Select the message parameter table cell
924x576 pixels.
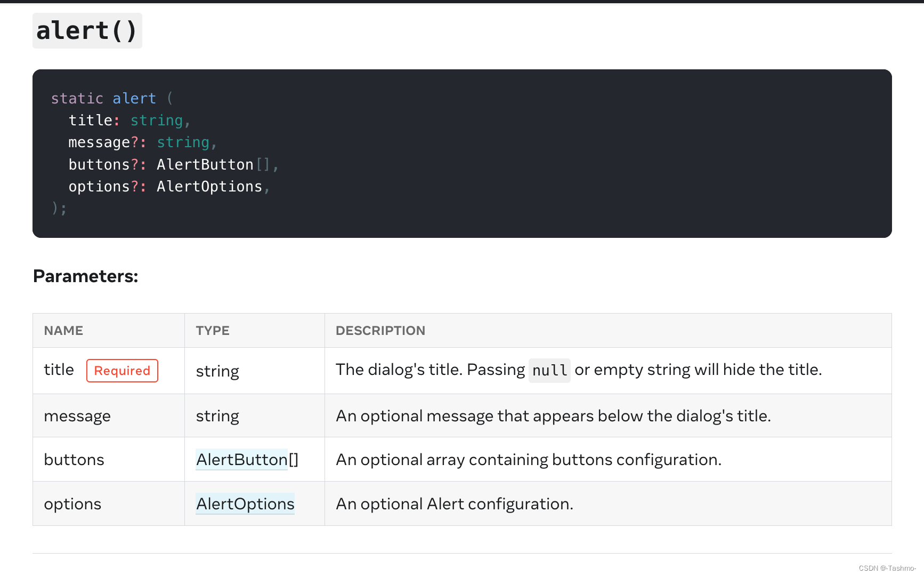pos(77,415)
